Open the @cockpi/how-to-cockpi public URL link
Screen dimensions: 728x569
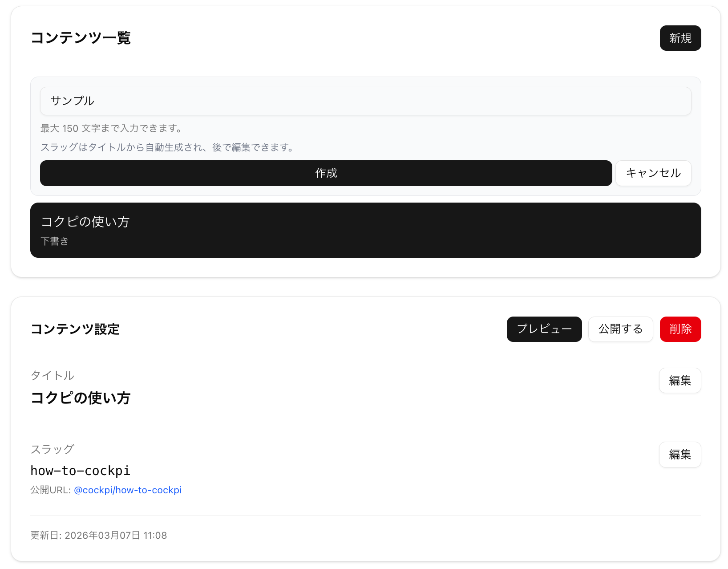coord(128,490)
